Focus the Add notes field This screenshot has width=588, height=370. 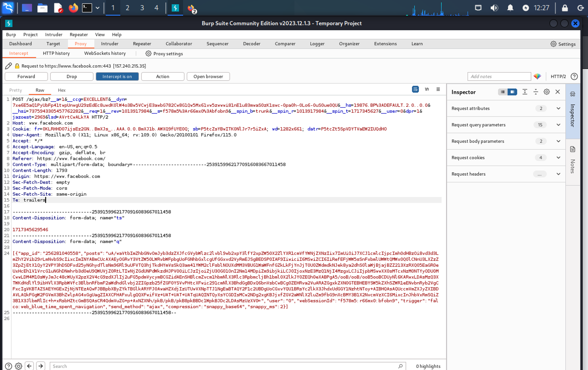(499, 77)
